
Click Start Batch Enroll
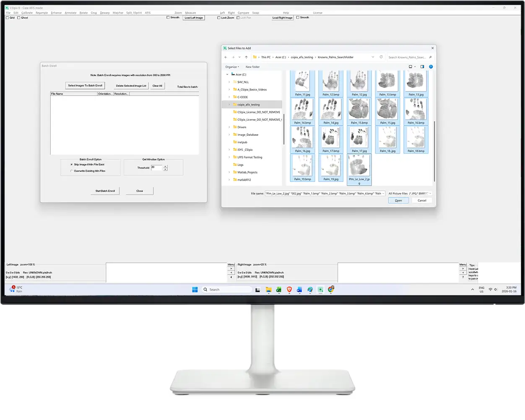click(105, 191)
